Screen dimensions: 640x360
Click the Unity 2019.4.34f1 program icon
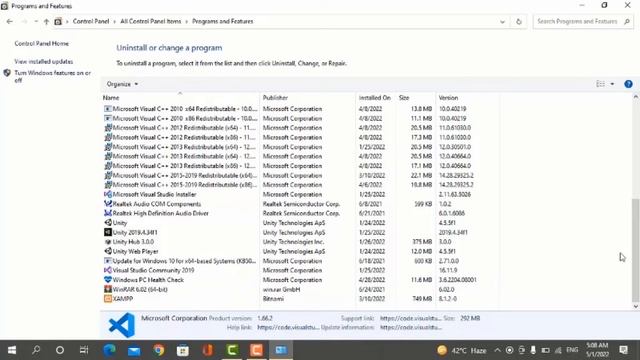point(108,232)
